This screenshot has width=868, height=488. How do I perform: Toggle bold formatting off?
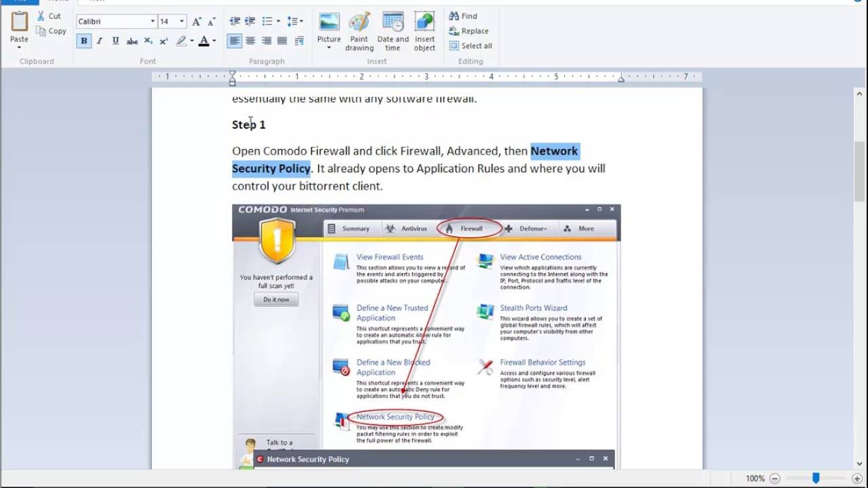(x=83, y=41)
